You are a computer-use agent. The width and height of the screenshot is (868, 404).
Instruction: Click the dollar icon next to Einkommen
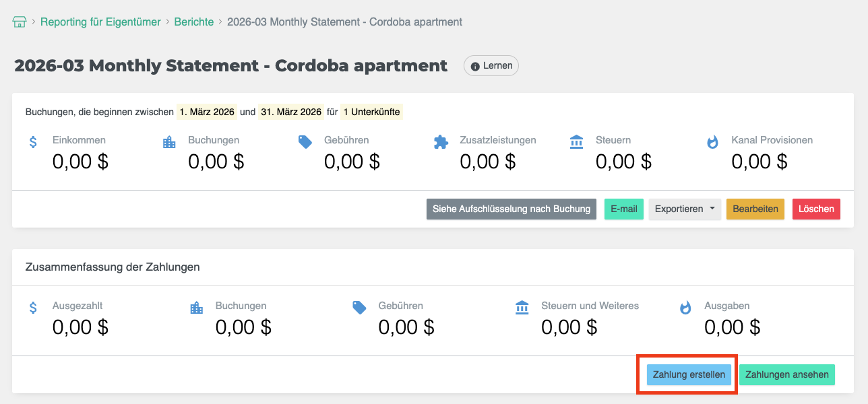(33, 142)
